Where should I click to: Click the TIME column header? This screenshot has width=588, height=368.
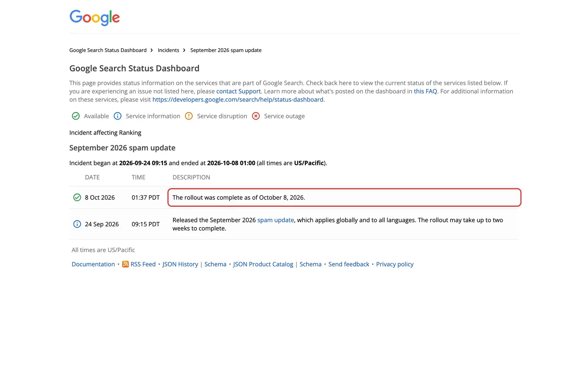pos(139,177)
